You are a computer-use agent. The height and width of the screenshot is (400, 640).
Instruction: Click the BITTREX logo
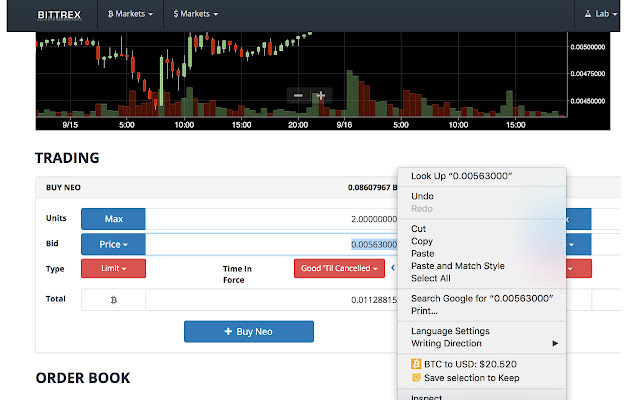coord(59,15)
